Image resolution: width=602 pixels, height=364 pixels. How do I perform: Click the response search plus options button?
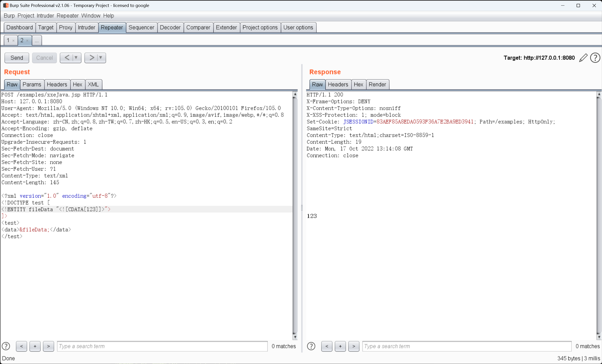pyautogui.click(x=340, y=346)
